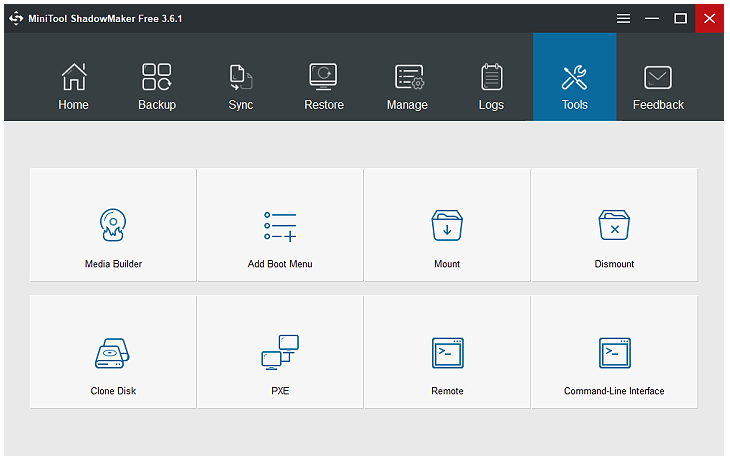Viewport: 730px width, 460px height.
Task: Maximize the ShadowMaker window
Action: (681, 19)
